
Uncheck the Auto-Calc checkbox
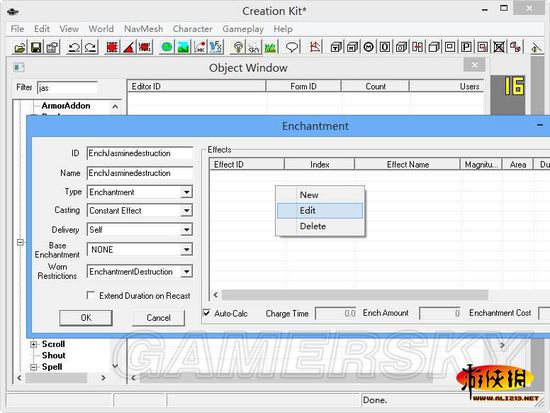pyautogui.click(x=207, y=313)
